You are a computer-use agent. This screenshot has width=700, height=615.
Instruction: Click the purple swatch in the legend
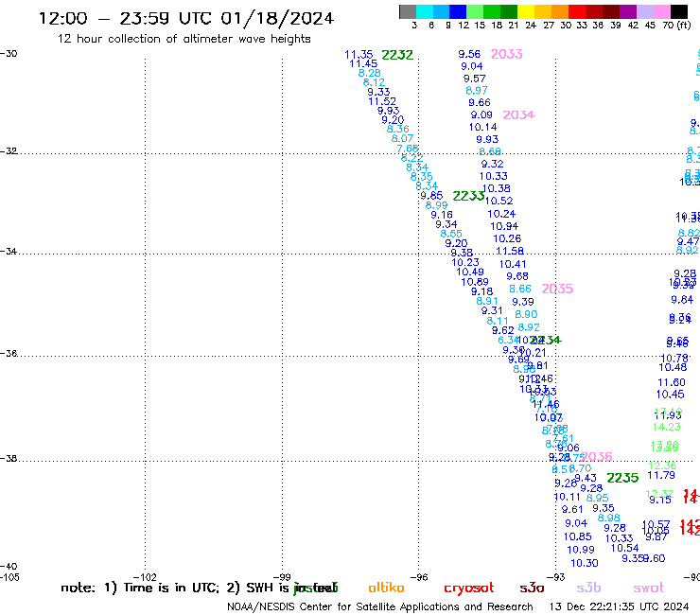[628, 11]
